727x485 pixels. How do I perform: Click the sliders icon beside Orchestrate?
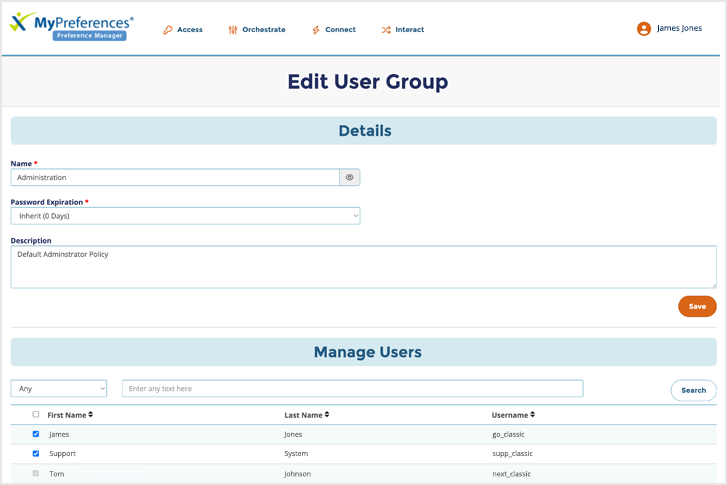(x=233, y=30)
